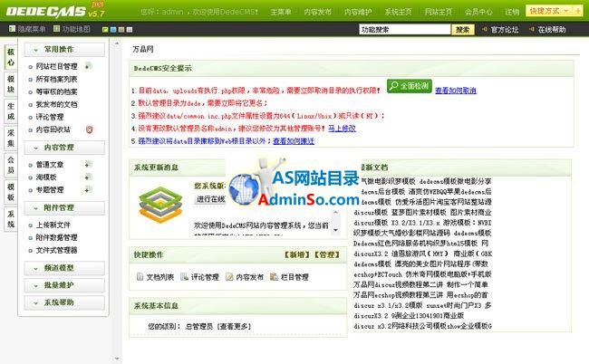Screen dimensions: 589x364
Task: Click the 功能搜索 search field
Action: pyautogui.click(x=404, y=29)
